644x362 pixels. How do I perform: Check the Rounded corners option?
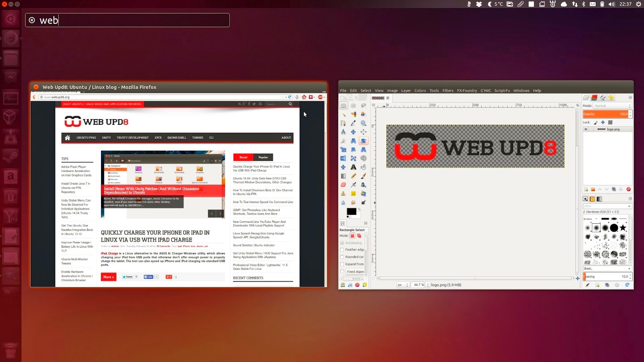pyautogui.click(x=342, y=257)
